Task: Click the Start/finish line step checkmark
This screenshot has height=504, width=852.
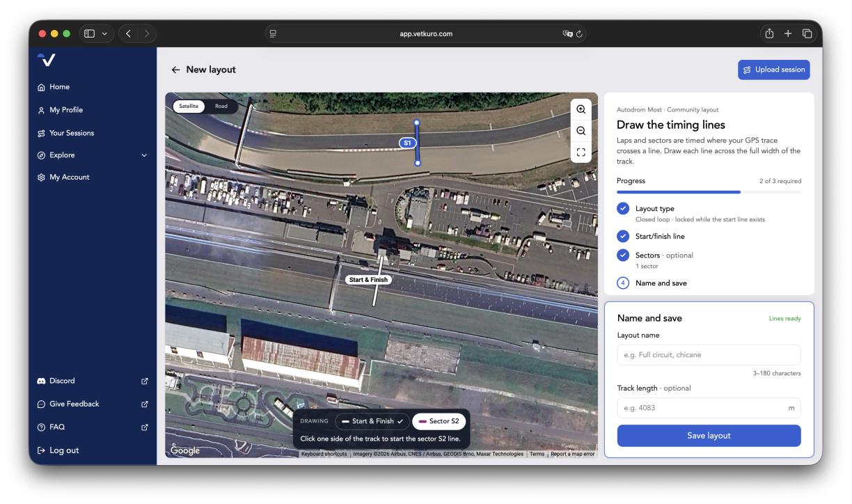Action: point(623,236)
